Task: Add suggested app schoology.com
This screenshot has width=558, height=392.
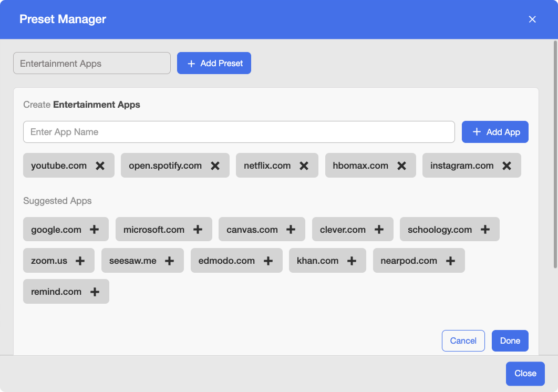Action: tap(485, 229)
